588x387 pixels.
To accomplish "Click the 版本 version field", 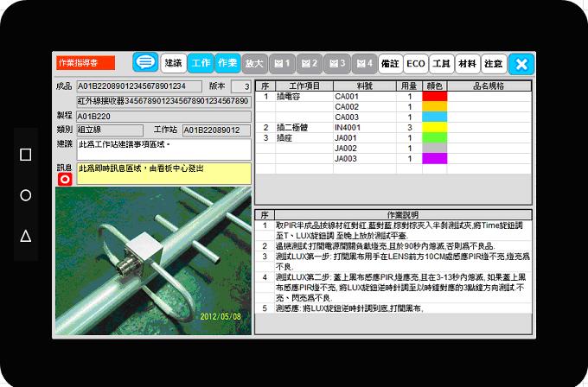I will point(240,86).
